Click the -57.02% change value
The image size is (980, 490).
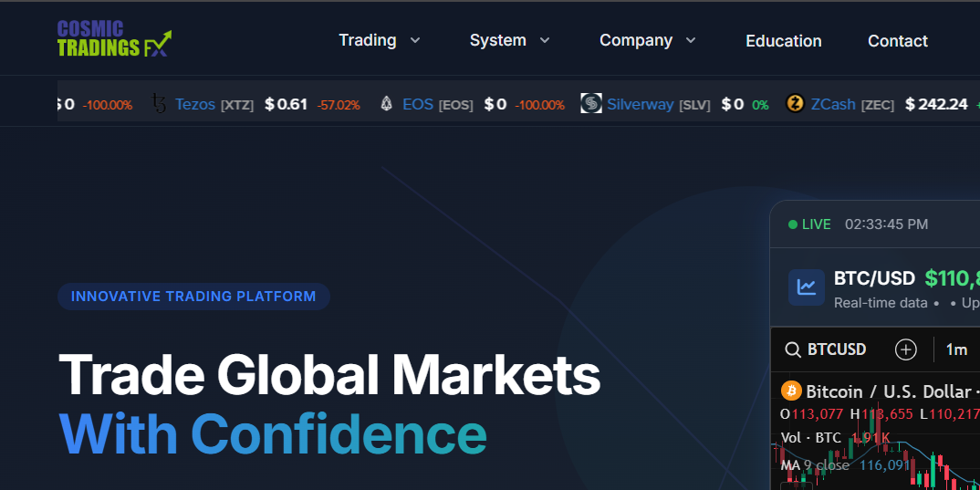pyautogui.click(x=339, y=105)
